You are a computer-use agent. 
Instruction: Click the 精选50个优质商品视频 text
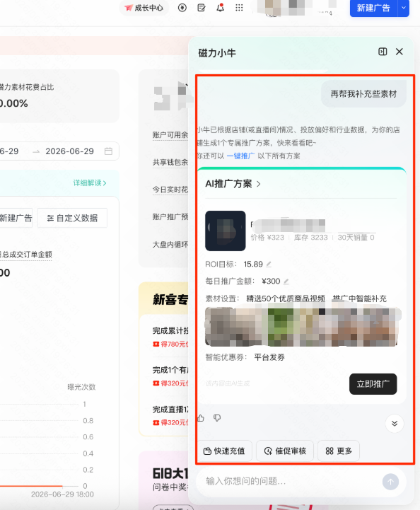(286, 299)
